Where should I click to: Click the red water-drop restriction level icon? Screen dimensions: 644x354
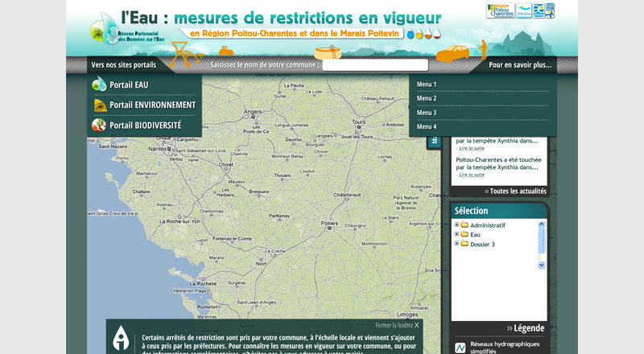(x=437, y=34)
